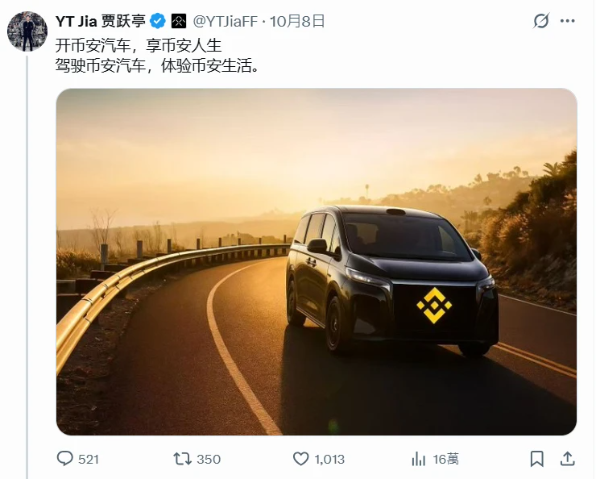The image size is (596, 479).
Task: Open the 10月8日 post timestamp
Action: [x=297, y=21]
